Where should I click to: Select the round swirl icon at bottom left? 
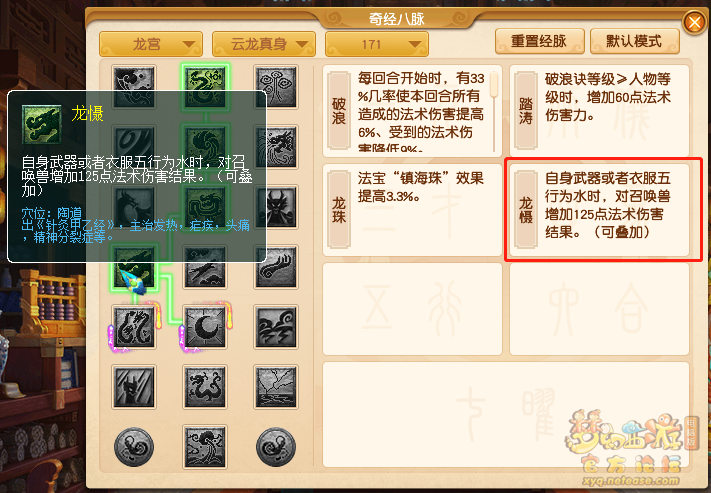coord(134,447)
